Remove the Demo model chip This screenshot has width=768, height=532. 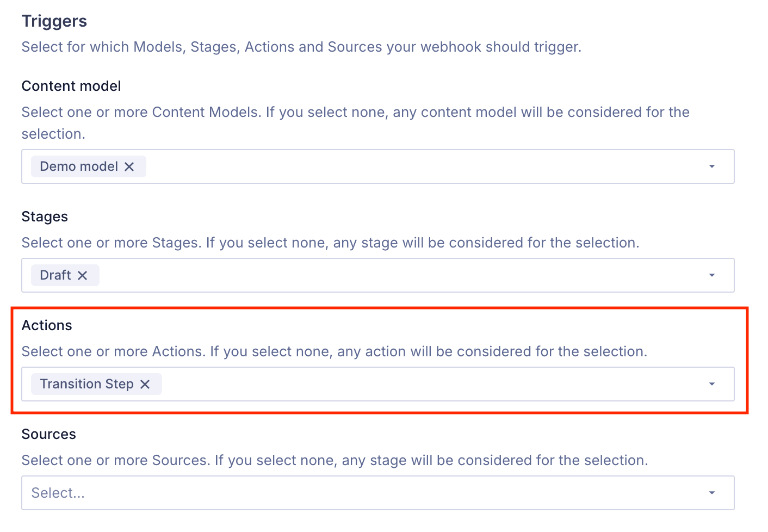pos(129,167)
